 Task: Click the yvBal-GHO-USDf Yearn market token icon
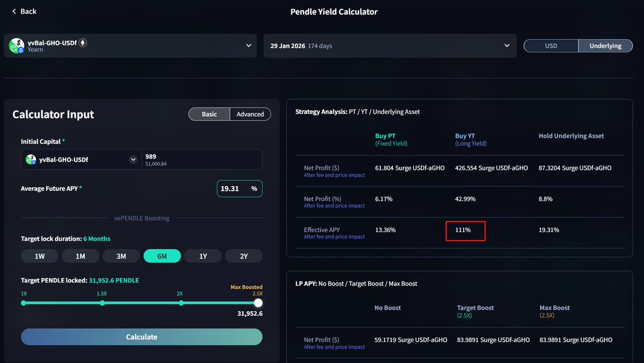(17, 46)
